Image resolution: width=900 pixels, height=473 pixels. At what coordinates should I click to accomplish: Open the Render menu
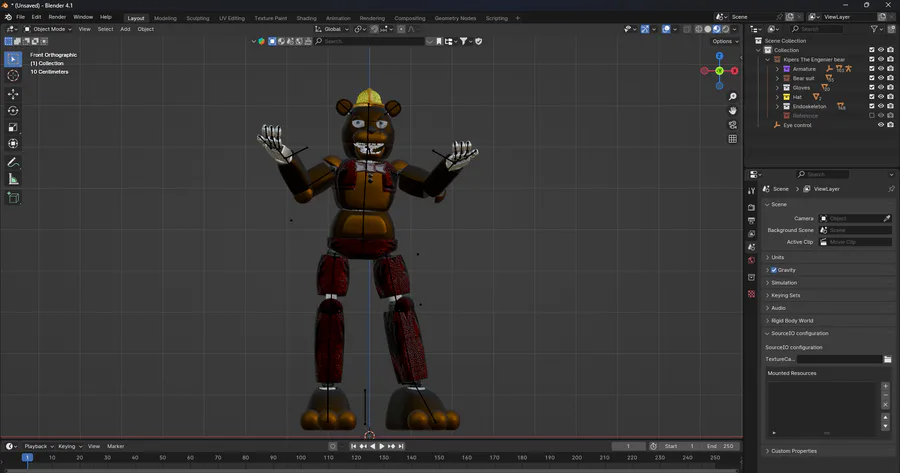click(57, 17)
